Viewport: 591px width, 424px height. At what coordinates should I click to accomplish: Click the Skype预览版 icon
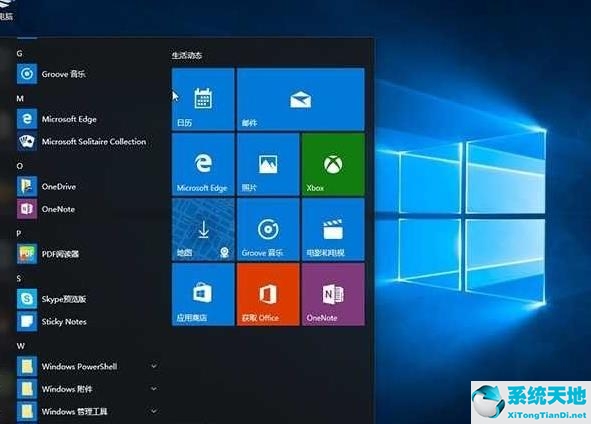coord(27,299)
